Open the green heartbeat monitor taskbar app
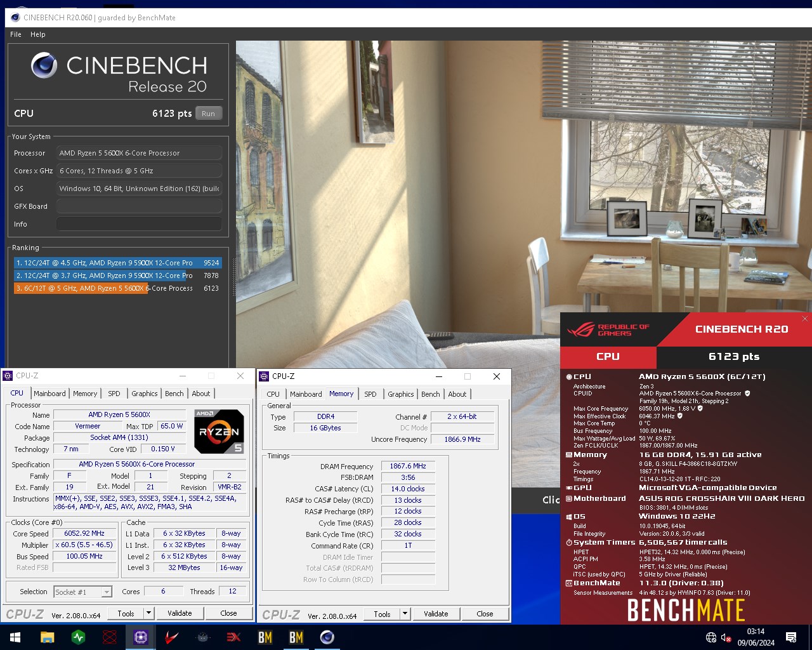Viewport: 812px width, 650px height. pyautogui.click(x=79, y=637)
